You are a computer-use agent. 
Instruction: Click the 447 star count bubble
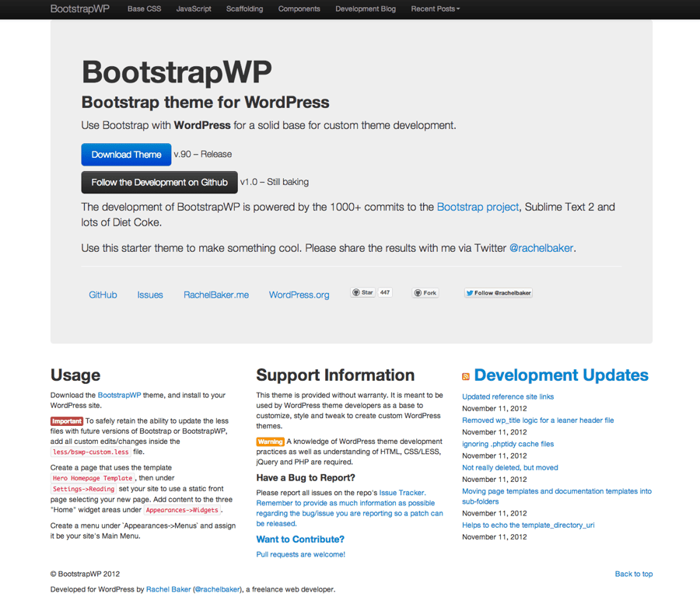pos(385,293)
